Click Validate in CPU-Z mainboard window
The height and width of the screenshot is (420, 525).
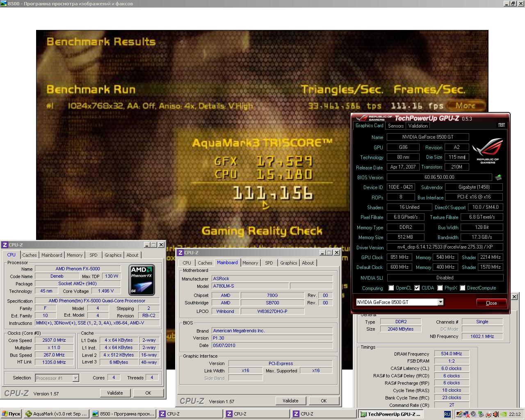coord(290,401)
